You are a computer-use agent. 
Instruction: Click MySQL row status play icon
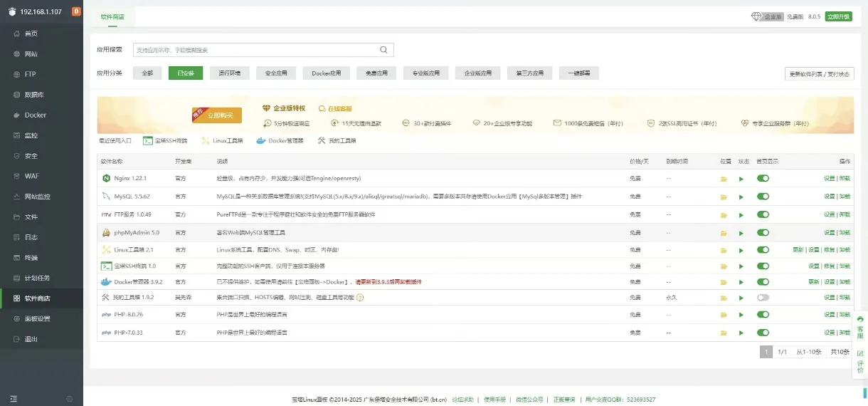click(x=741, y=197)
